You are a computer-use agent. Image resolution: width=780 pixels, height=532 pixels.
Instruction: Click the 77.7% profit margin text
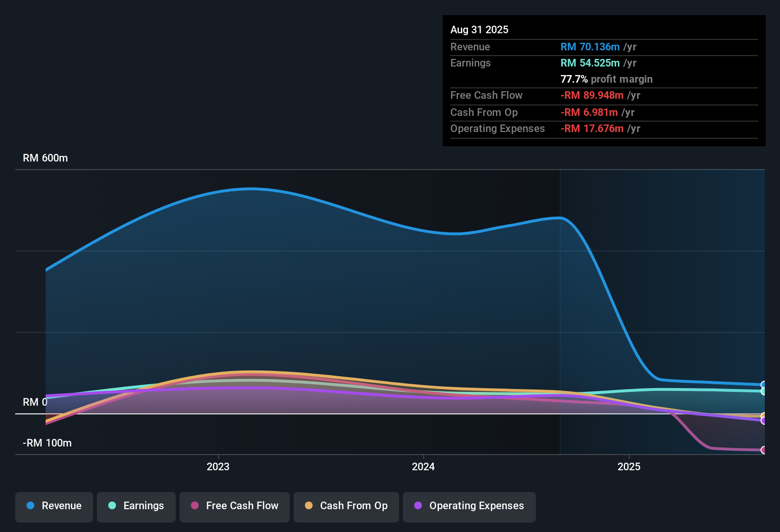pos(606,79)
